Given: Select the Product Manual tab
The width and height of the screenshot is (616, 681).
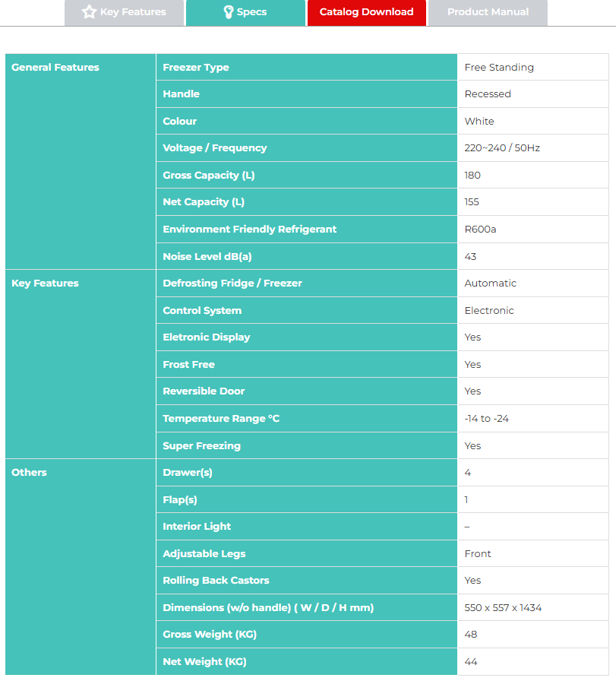Looking at the screenshot, I should click(488, 12).
